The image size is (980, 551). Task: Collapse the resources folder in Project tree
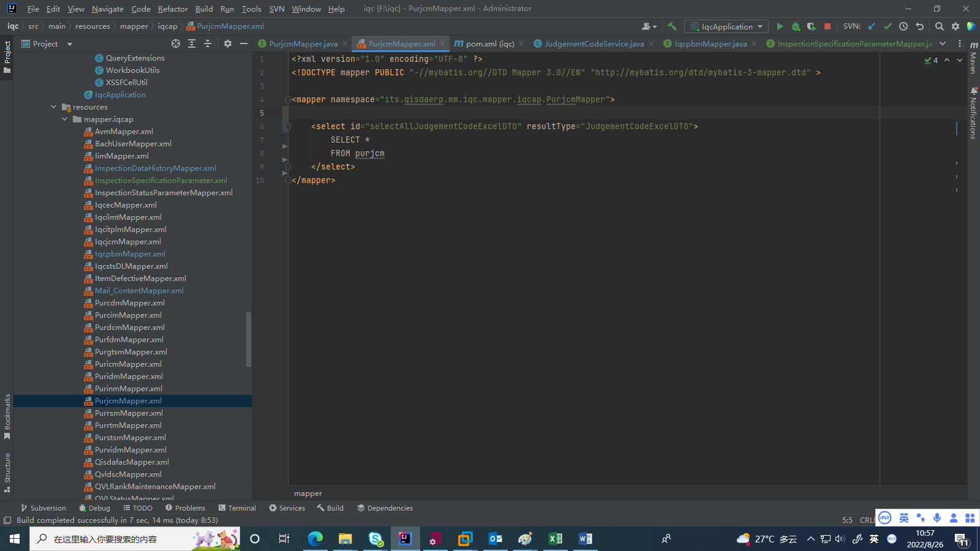(54, 107)
